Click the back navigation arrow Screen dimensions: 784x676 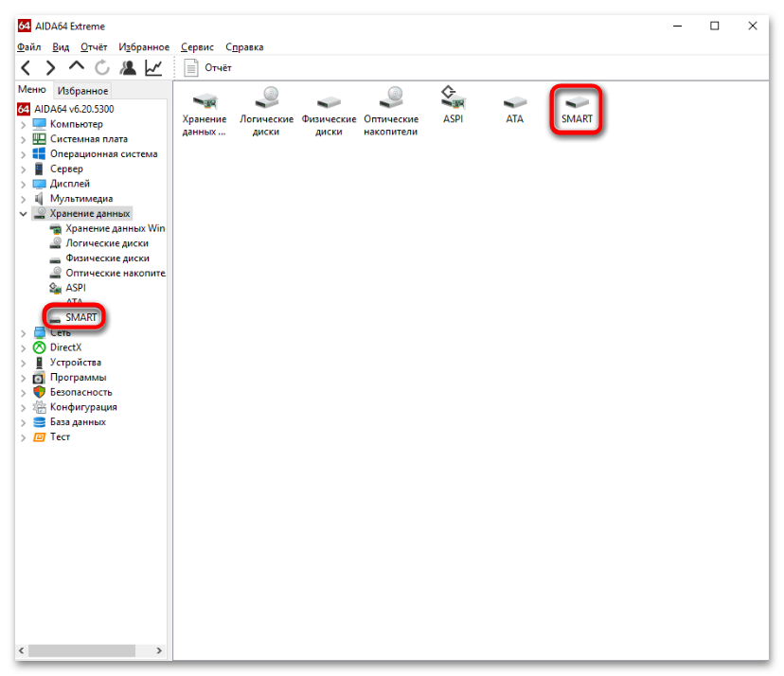coord(26,67)
